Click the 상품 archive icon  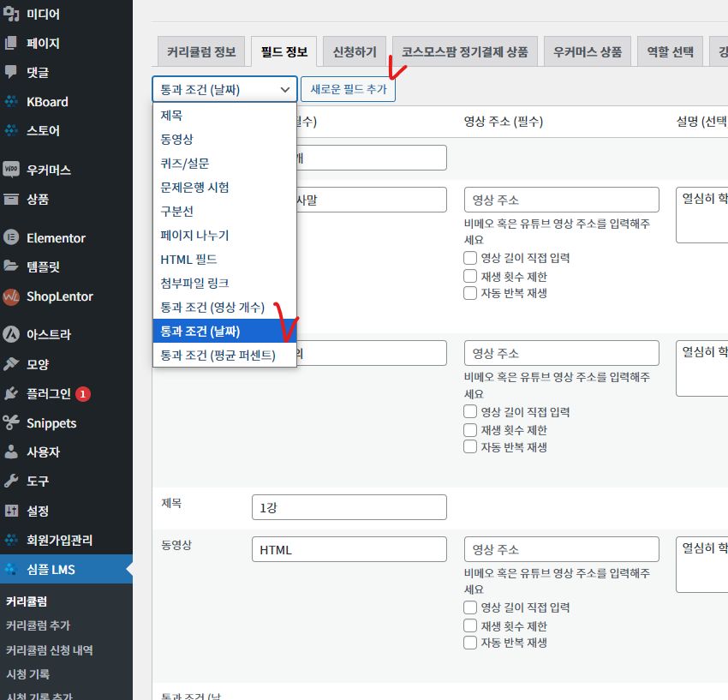click(11, 199)
